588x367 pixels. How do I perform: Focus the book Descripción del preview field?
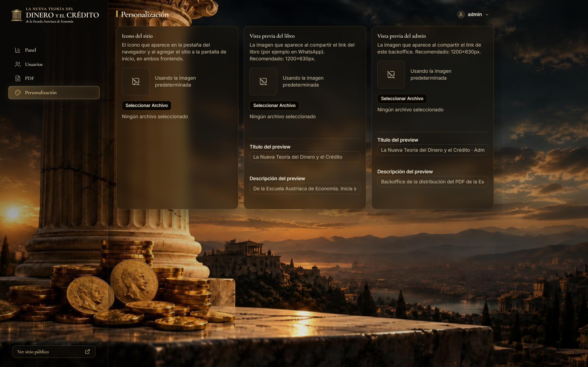point(305,189)
